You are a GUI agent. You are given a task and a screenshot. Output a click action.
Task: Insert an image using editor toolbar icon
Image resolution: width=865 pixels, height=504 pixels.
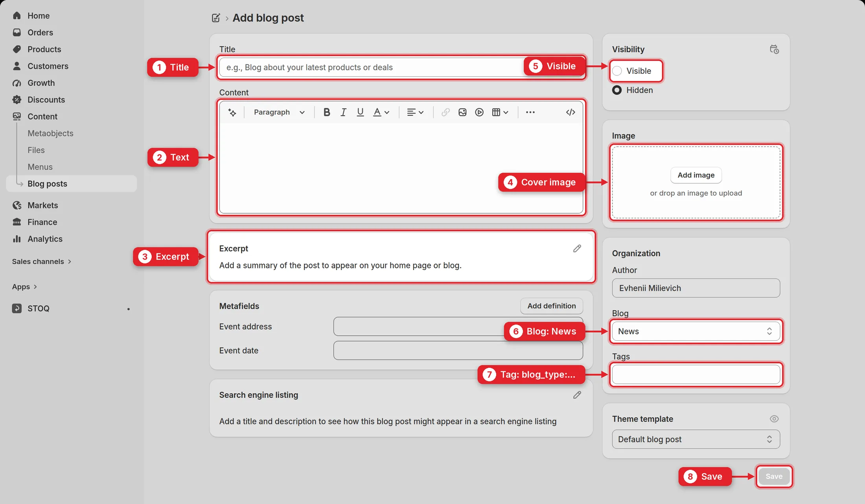(462, 112)
